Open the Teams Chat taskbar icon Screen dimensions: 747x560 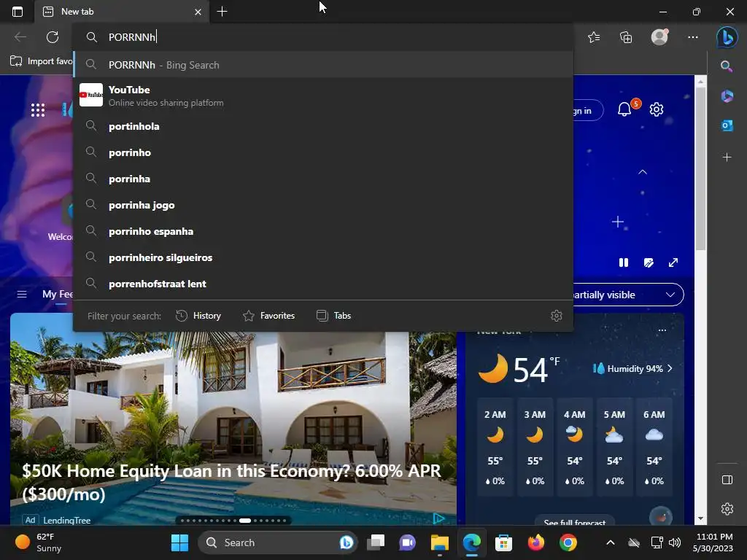pos(407,542)
